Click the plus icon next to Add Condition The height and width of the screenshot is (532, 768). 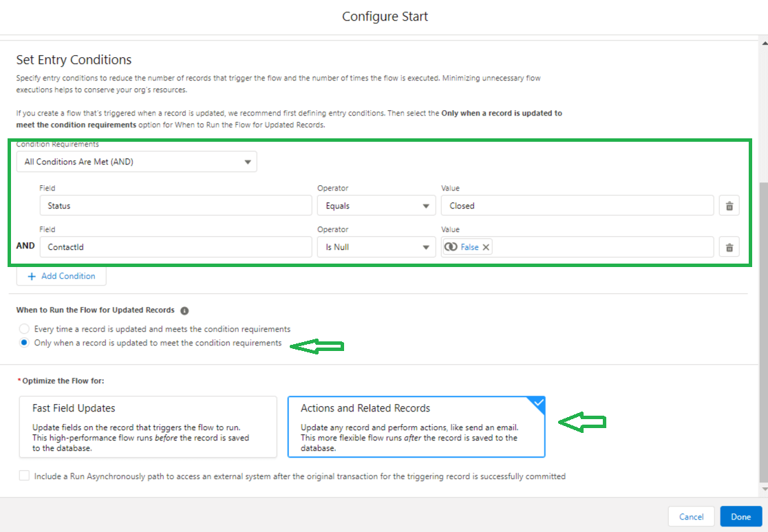click(x=32, y=276)
